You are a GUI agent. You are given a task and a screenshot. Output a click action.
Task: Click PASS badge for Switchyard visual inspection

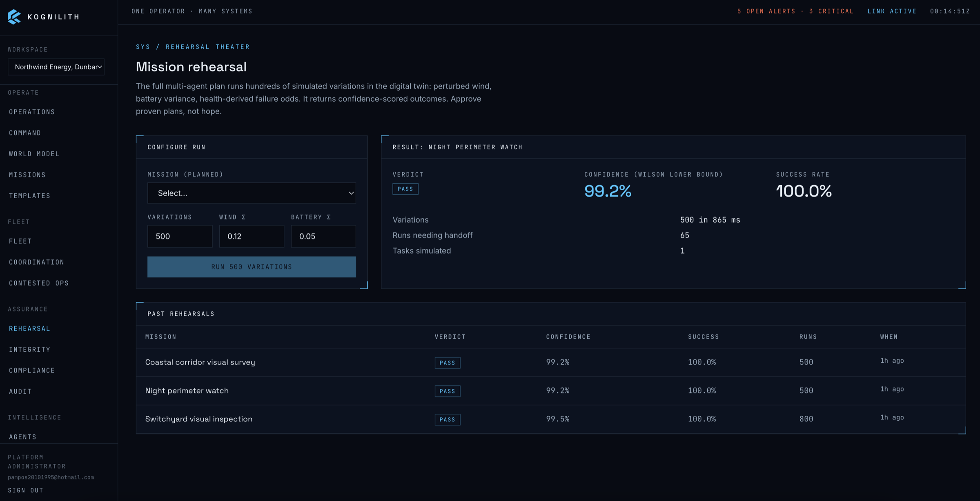coord(447,419)
